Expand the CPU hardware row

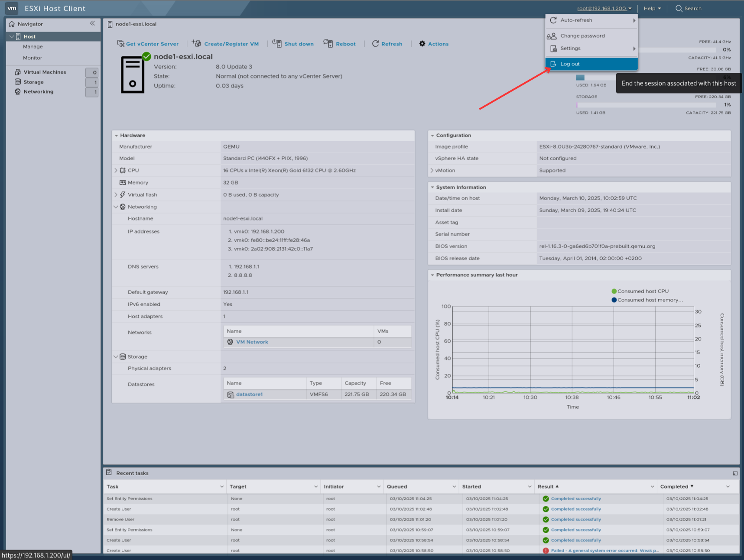(x=116, y=171)
